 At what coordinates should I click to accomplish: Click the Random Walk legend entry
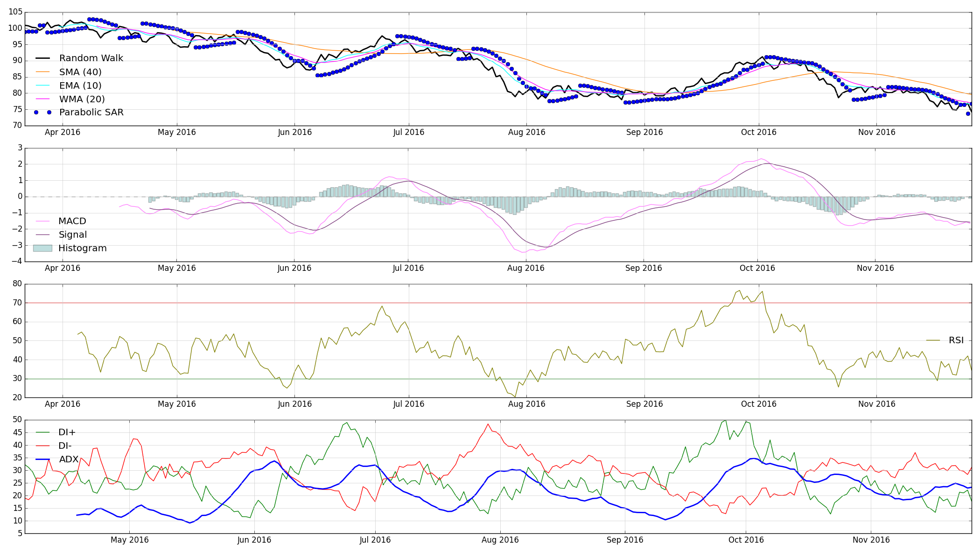(x=91, y=58)
